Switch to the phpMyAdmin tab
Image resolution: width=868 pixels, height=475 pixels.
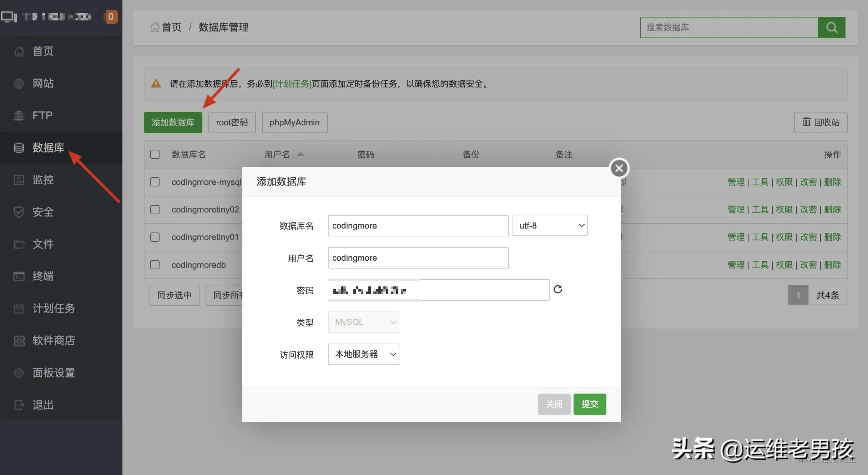tap(294, 122)
